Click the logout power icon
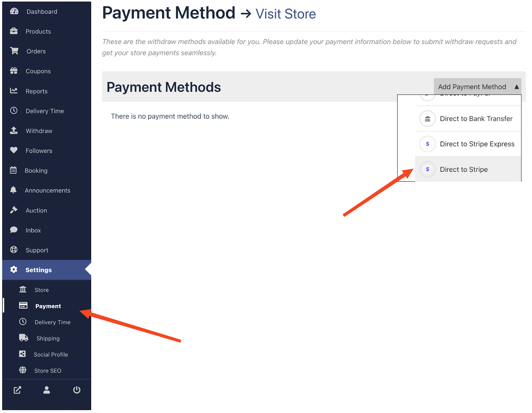The image size is (532, 413). coord(77,390)
